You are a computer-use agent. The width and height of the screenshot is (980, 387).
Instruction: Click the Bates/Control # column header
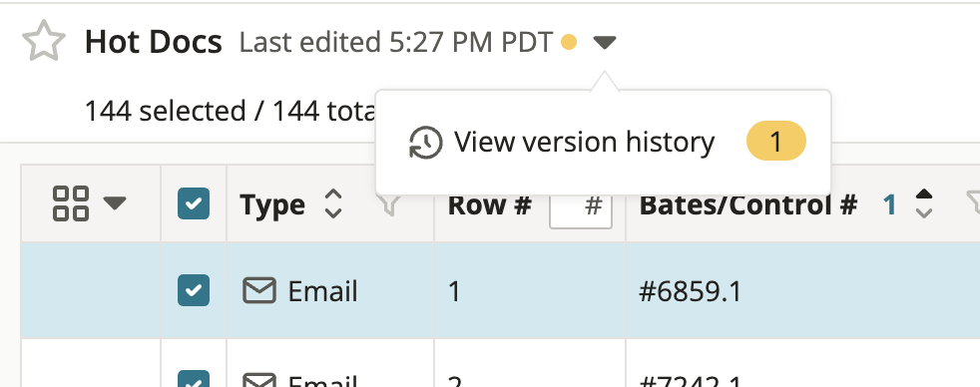[747, 204]
